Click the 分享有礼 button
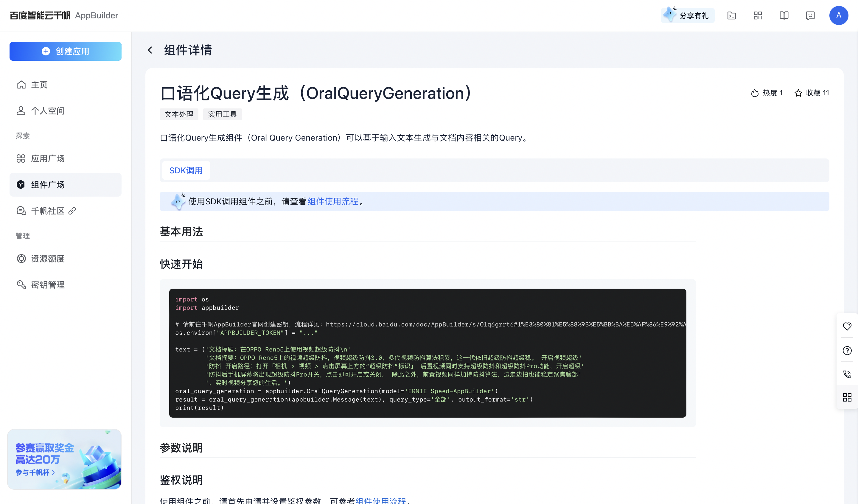 (x=687, y=15)
